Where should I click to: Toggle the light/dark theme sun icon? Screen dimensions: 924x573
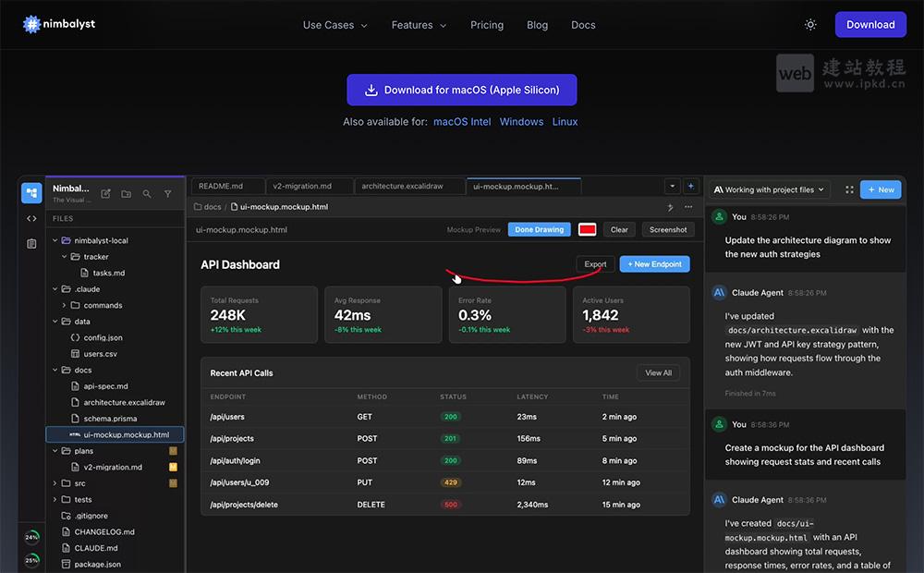point(810,25)
